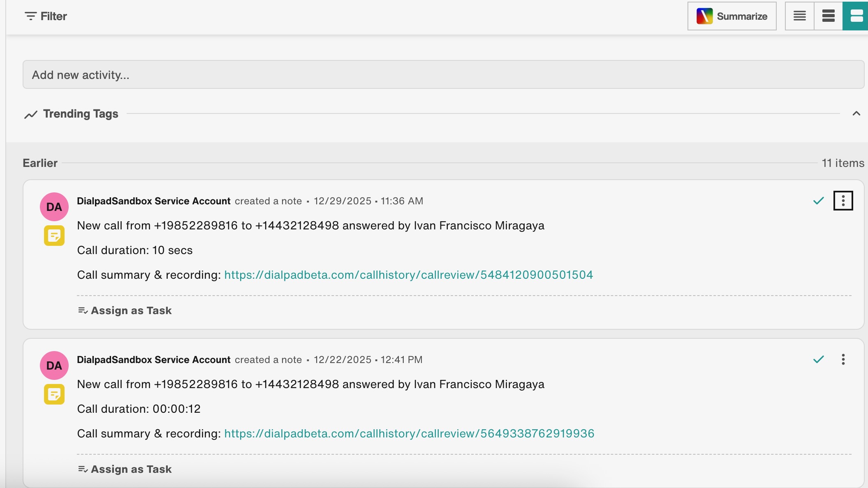Click the task icon beside Assign as Task under the 12:41 PM note
Image resolution: width=868 pixels, height=488 pixels.
point(83,469)
